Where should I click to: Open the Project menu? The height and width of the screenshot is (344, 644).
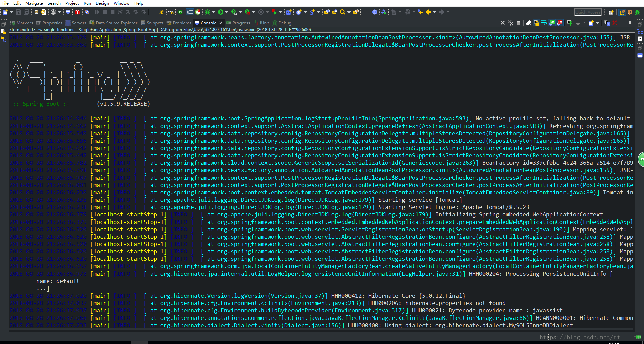click(72, 3)
